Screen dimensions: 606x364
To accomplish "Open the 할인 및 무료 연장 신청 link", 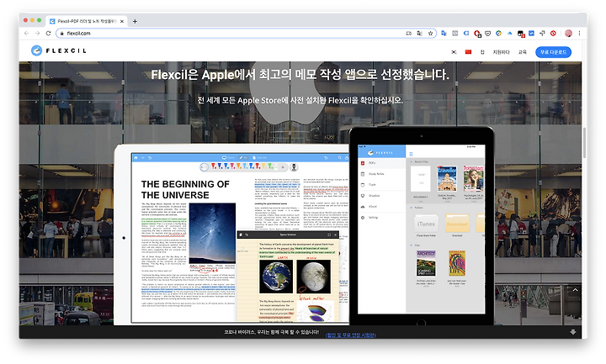I will tap(350, 335).
